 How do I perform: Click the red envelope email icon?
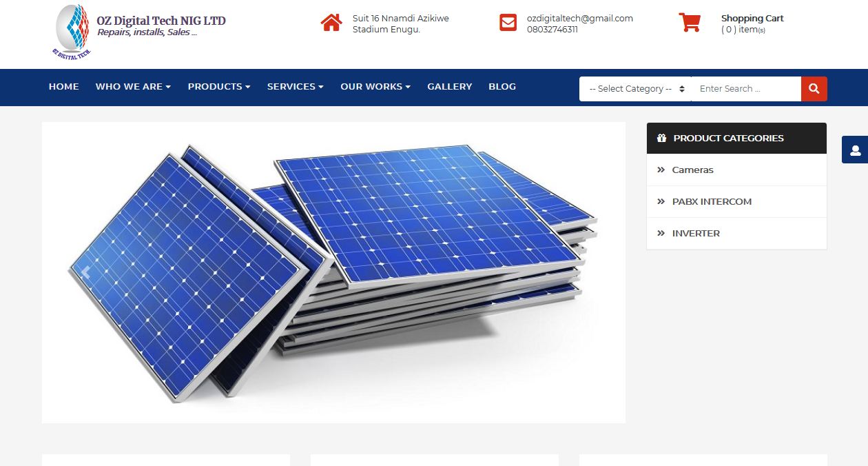[x=508, y=23]
